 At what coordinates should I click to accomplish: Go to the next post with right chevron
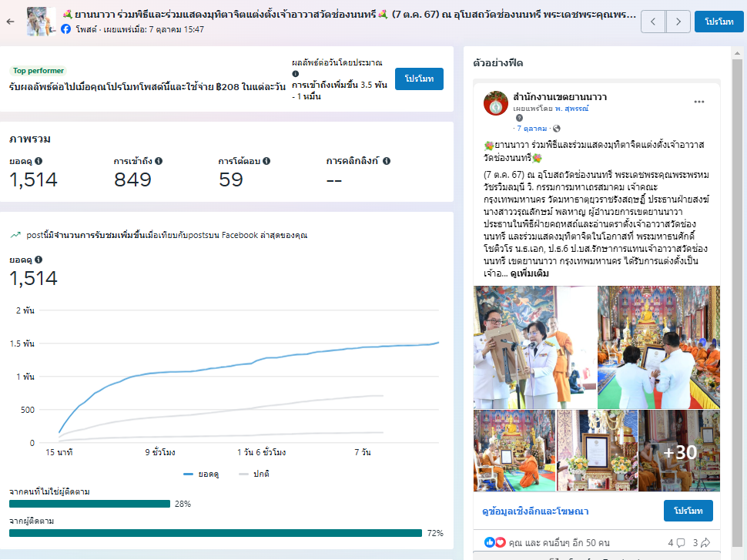678,22
